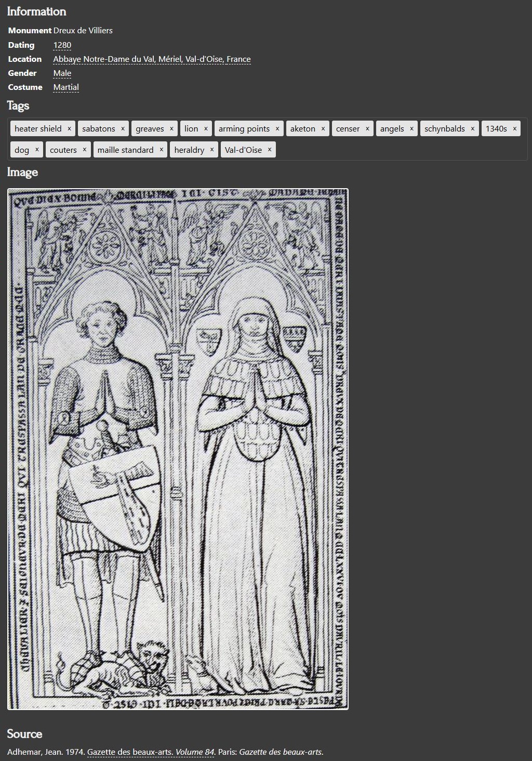The height and width of the screenshot is (761, 532).
Task: Click the 'maille standard' tag label
Action: click(x=126, y=150)
